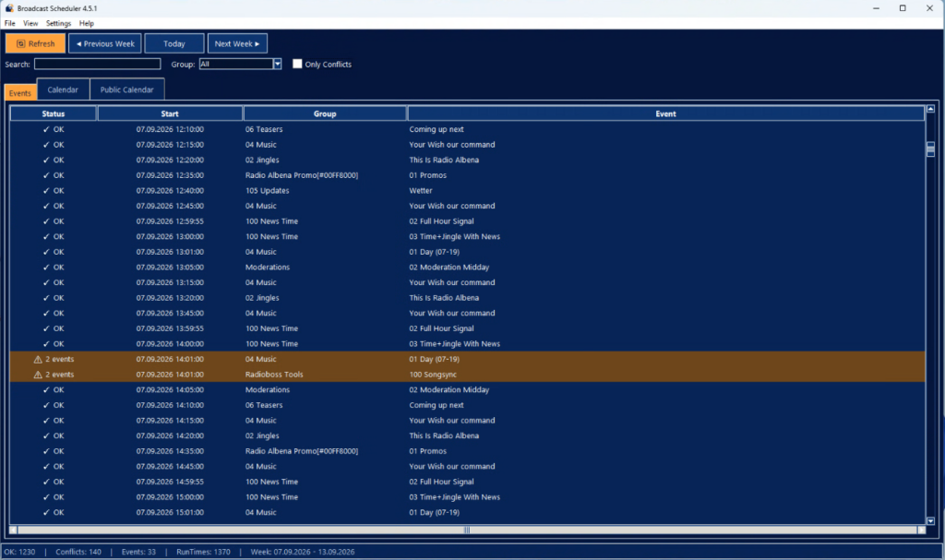Image resolution: width=945 pixels, height=560 pixels.
Task: Click the Broadcast Scheduler app icon in title bar
Action: point(9,7)
